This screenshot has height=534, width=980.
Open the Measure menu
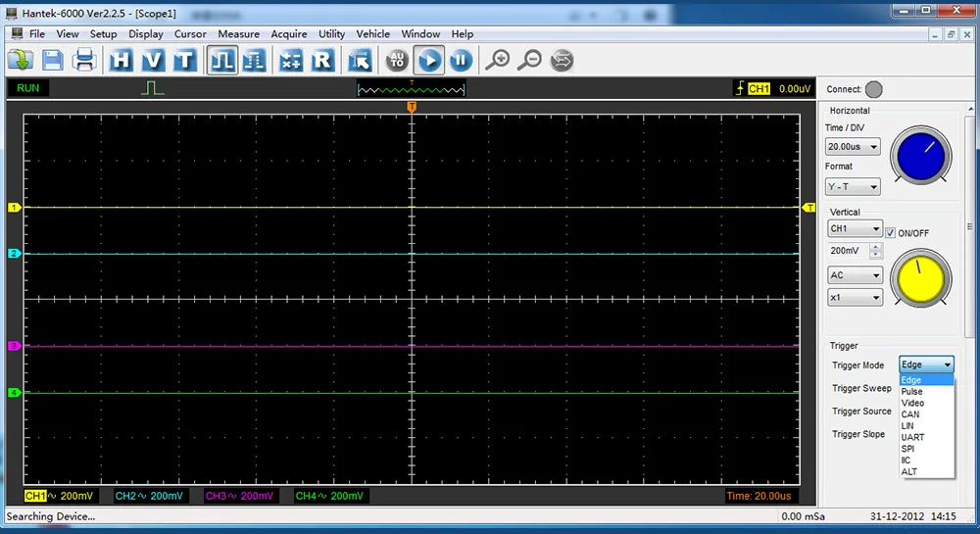(238, 34)
